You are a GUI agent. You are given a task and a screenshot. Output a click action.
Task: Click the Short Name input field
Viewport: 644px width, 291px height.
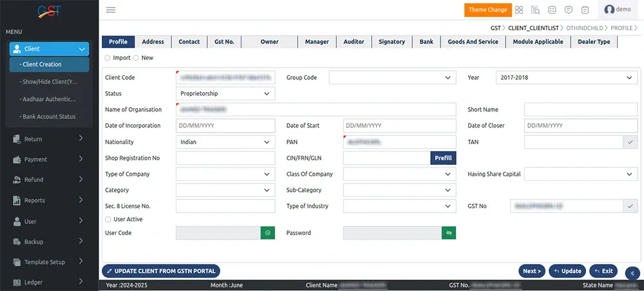[x=581, y=109]
